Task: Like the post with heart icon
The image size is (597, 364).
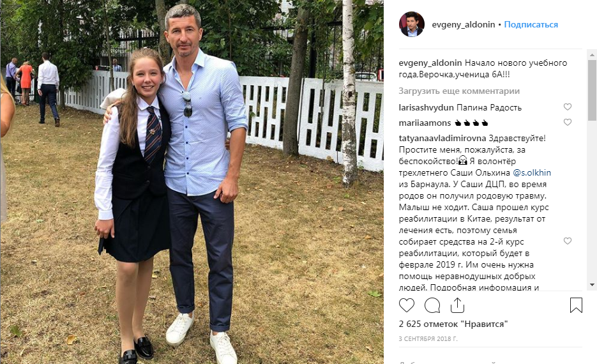Action: tap(406, 305)
